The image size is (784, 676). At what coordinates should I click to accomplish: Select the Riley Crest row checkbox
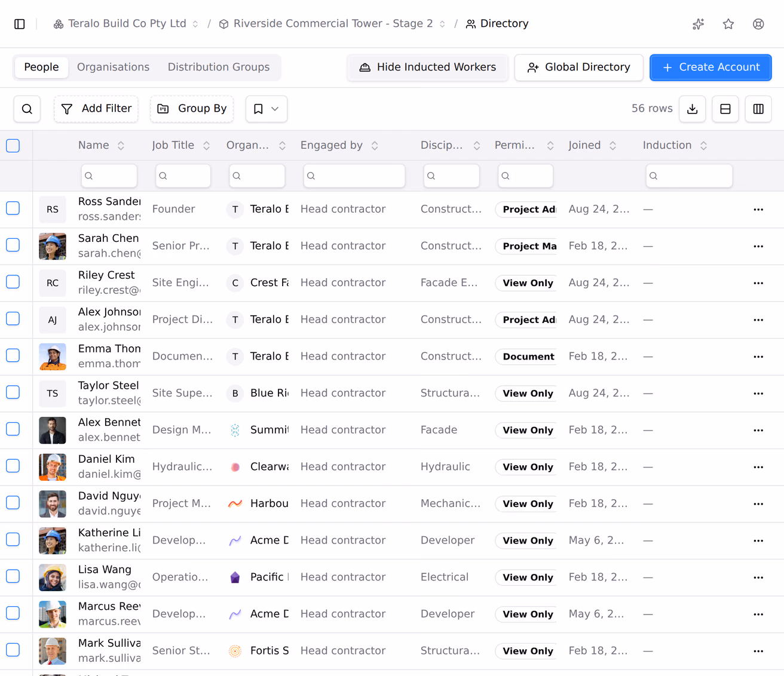coord(13,282)
